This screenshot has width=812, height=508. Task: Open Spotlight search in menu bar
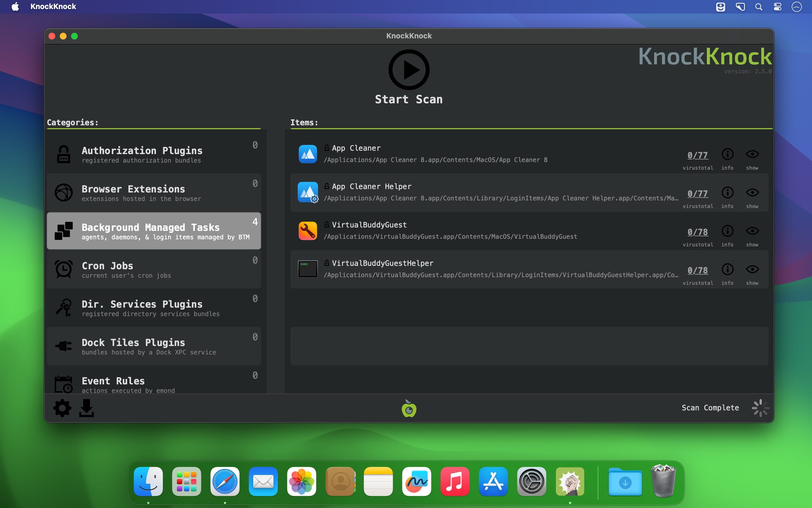(759, 7)
